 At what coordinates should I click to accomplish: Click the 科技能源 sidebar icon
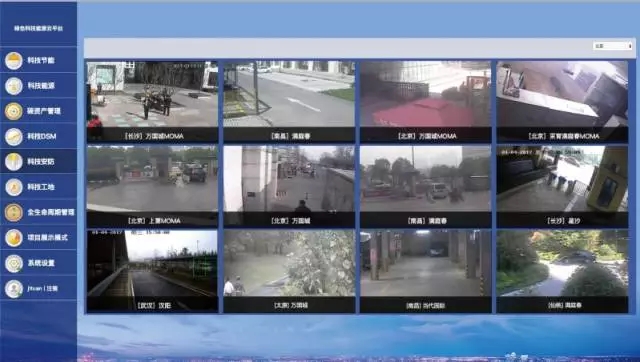[13, 86]
